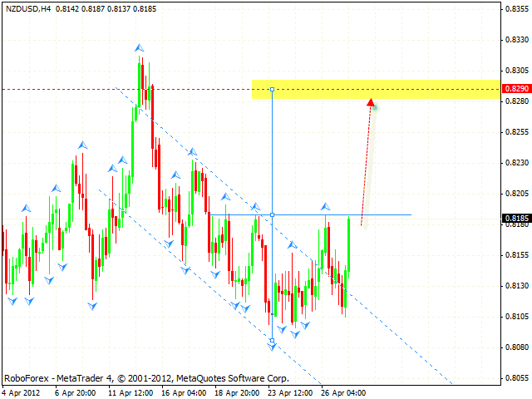Select the handle where blue vertical and horizontal lines cross

coord(272,214)
